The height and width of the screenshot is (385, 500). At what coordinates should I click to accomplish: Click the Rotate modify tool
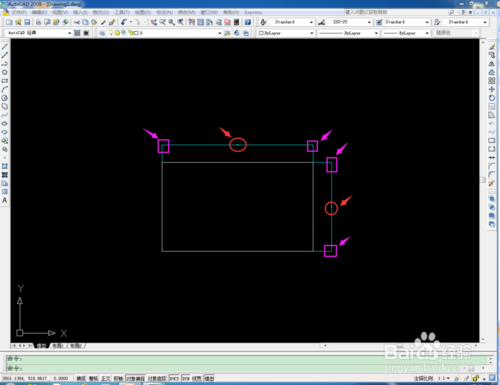(x=492, y=98)
